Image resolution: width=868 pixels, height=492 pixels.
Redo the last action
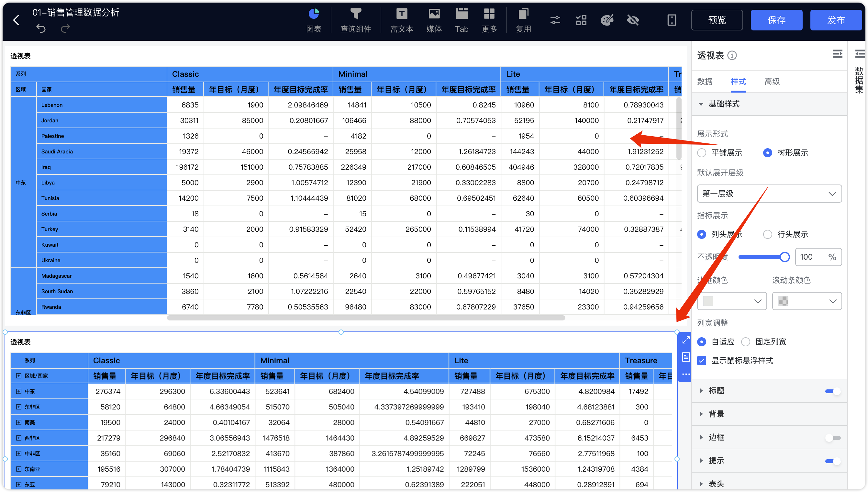point(65,28)
